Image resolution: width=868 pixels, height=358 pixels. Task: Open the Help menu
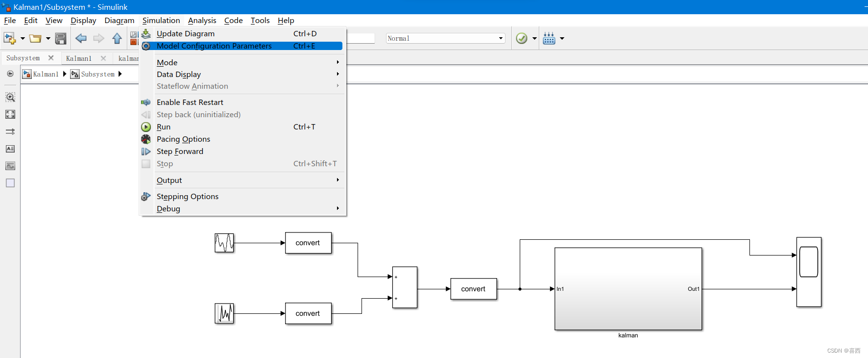tap(286, 20)
